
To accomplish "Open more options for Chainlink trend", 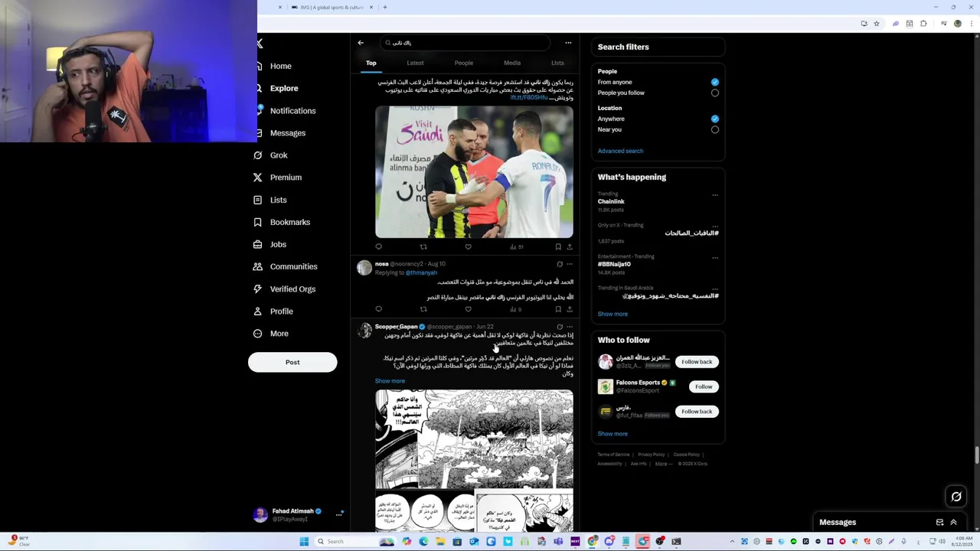I will 715,194.
